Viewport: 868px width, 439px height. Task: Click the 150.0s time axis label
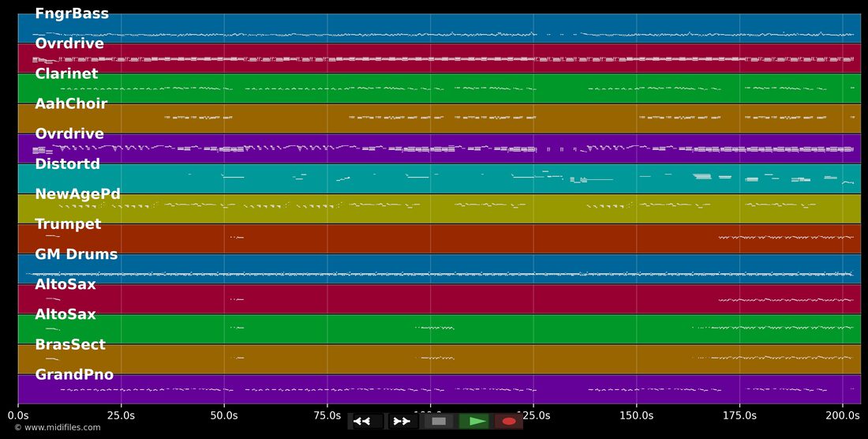(637, 415)
